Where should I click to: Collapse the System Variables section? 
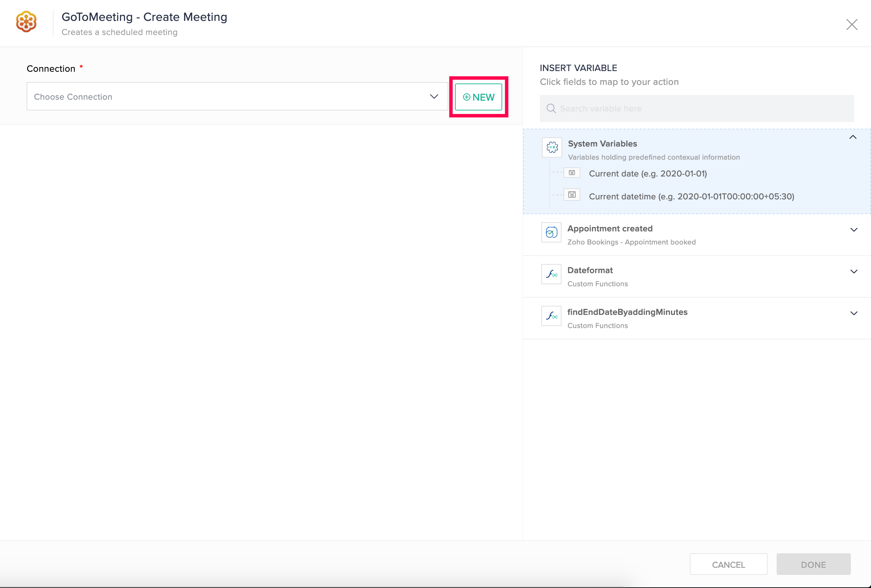pos(852,137)
